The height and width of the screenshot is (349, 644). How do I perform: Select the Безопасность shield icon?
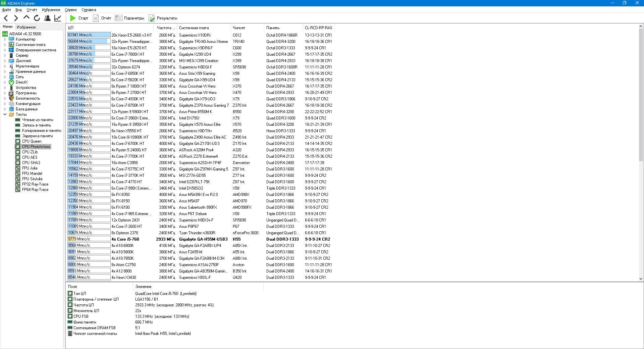[x=11, y=98]
